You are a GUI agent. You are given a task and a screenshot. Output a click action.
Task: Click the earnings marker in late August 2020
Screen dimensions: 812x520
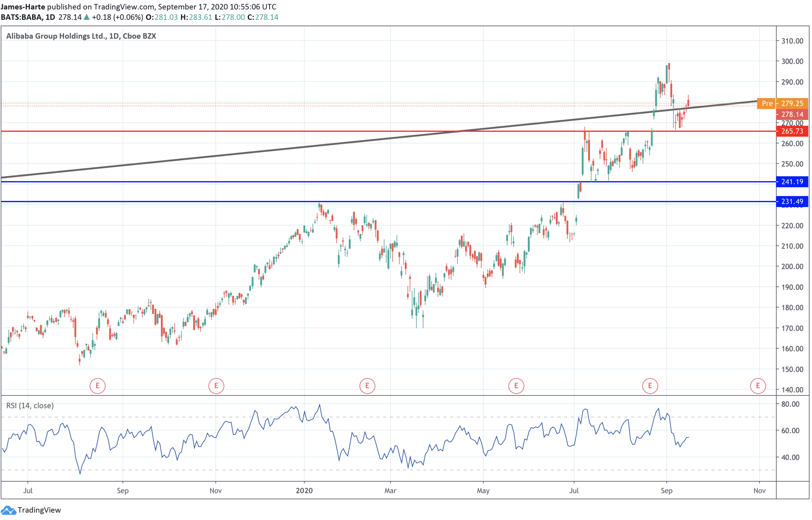coord(650,386)
